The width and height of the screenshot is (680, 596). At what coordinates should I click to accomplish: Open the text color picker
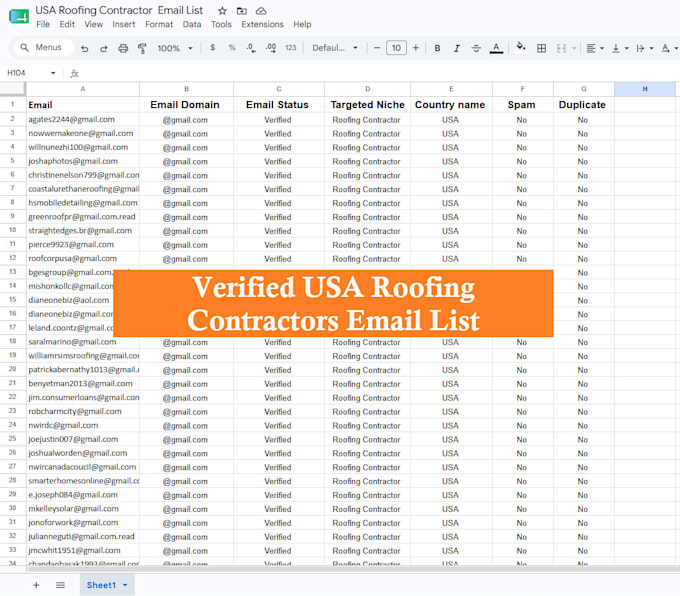(x=496, y=48)
